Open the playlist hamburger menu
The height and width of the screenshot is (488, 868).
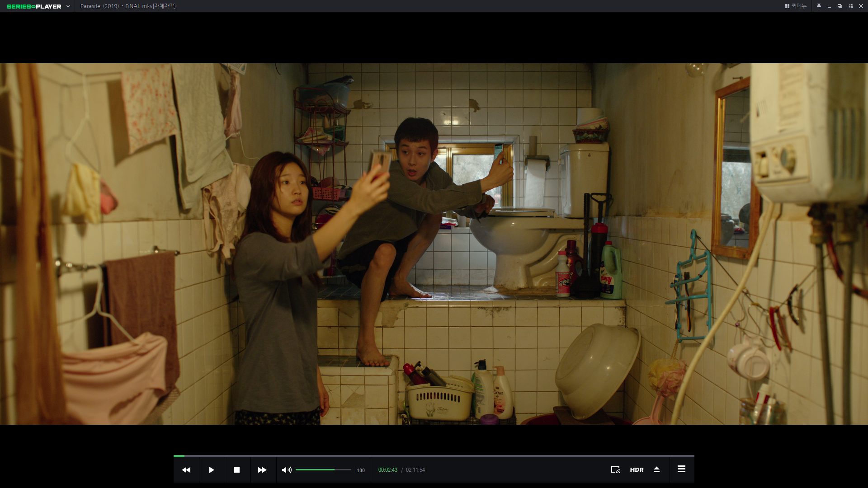681,469
